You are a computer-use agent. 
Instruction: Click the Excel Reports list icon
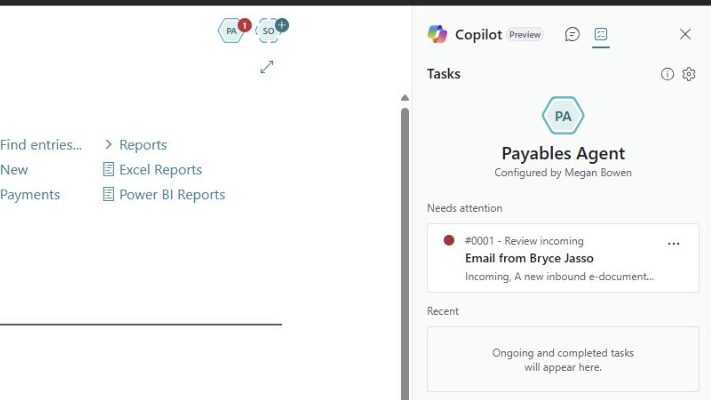pyautogui.click(x=108, y=170)
